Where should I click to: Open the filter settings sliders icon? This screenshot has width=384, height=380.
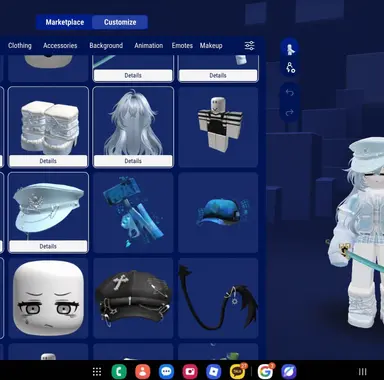tap(250, 46)
